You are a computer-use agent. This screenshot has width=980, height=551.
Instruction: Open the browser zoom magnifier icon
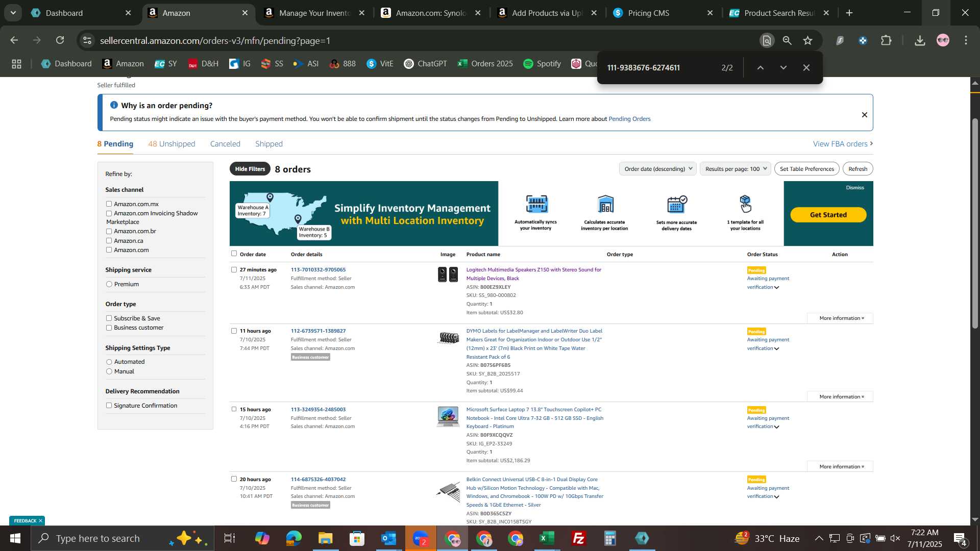click(x=787, y=40)
